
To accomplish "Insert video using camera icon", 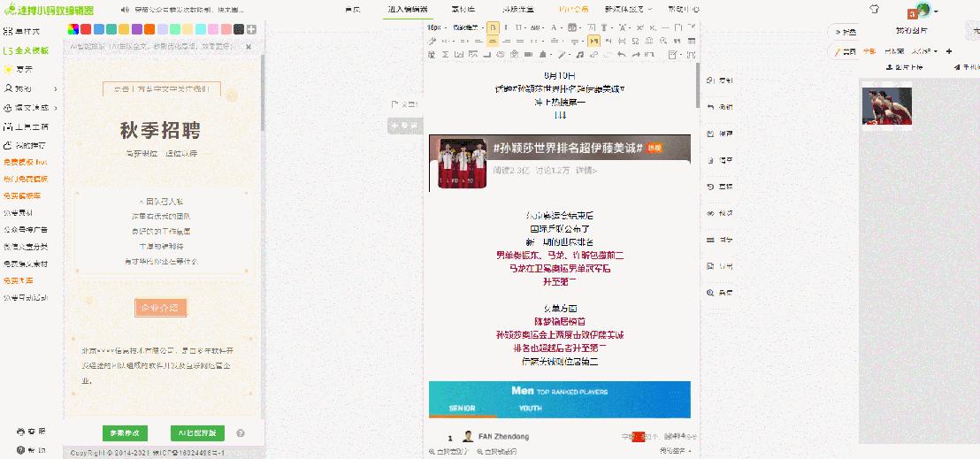I will click(528, 55).
